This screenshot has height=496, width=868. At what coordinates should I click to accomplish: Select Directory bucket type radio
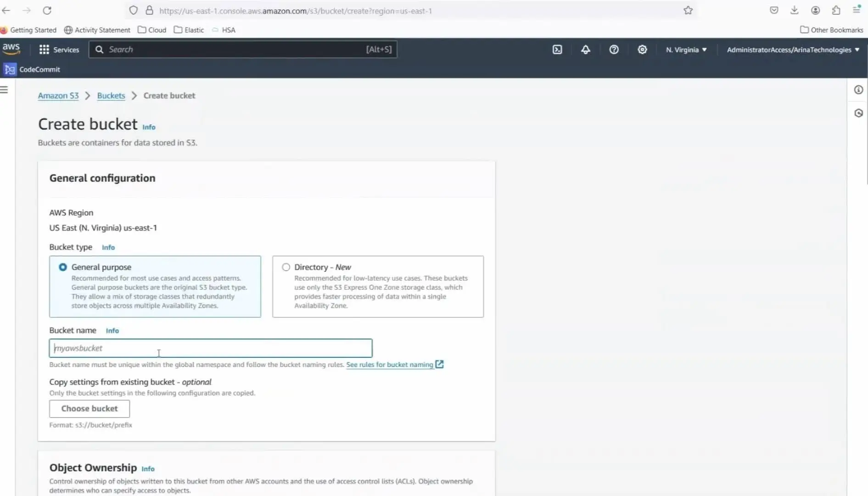(286, 267)
